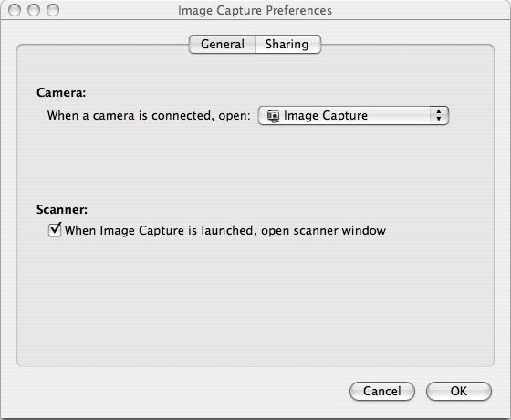The height and width of the screenshot is (420, 511).
Task: Click empty pane area below the scanner checkbox
Action: click(255, 300)
